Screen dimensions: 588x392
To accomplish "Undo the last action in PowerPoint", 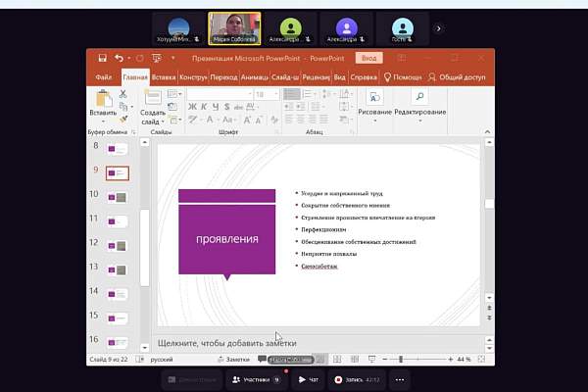I will coord(119,58).
